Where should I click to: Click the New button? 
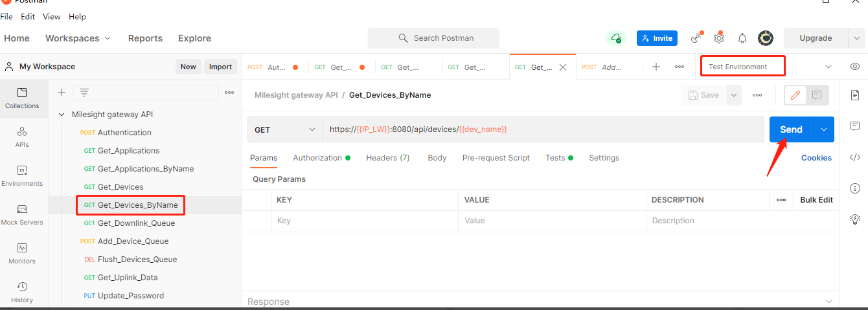click(188, 67)
